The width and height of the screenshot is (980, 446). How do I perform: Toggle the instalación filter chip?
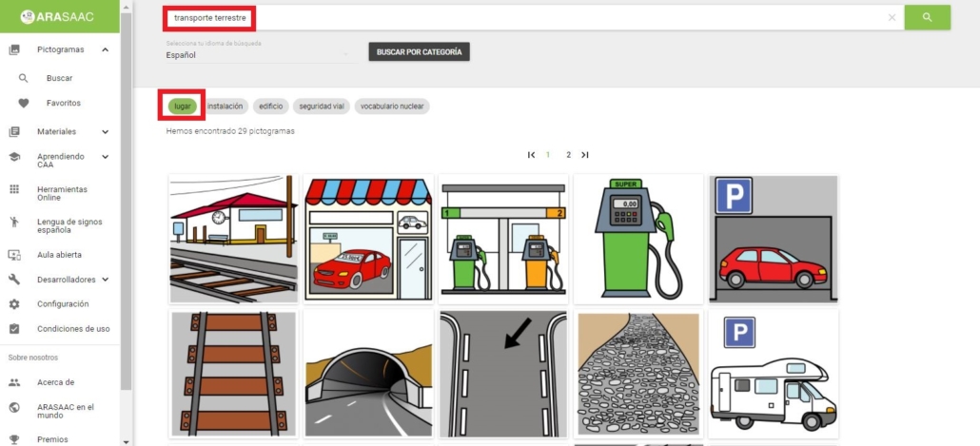click(x=225, y=107)
